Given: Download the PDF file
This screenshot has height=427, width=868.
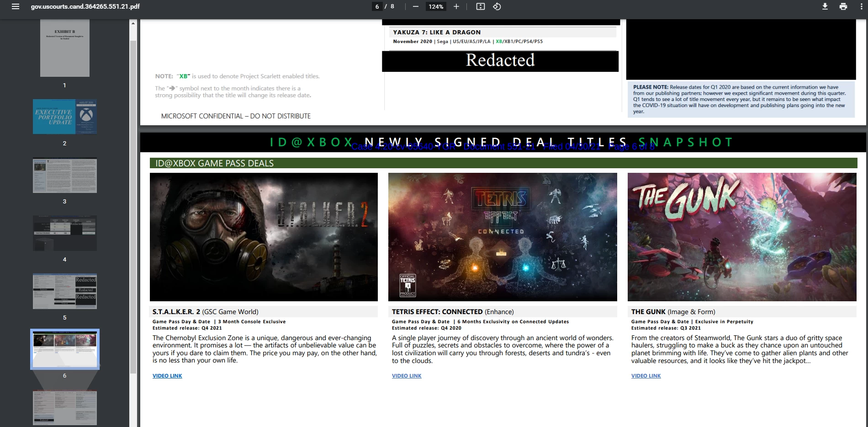Looking at the screenshot, I should tap(825, 6).
